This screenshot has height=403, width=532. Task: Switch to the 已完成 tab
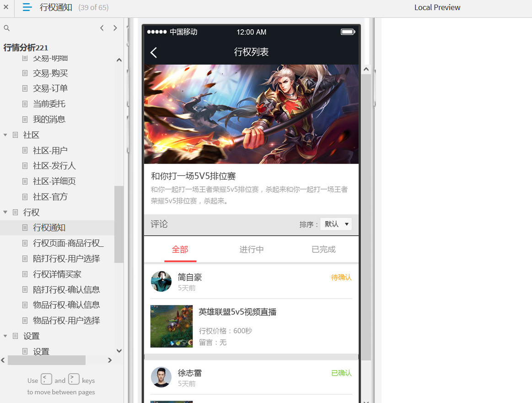(x=323, y=250)
